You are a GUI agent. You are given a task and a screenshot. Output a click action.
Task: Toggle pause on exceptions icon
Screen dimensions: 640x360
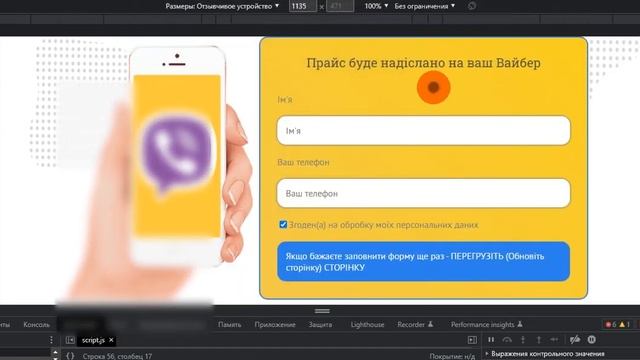tap(591, 340)
